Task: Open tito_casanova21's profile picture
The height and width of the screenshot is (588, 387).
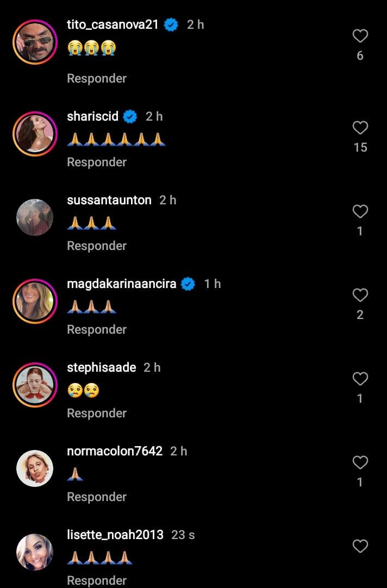Action: point(35,42)
